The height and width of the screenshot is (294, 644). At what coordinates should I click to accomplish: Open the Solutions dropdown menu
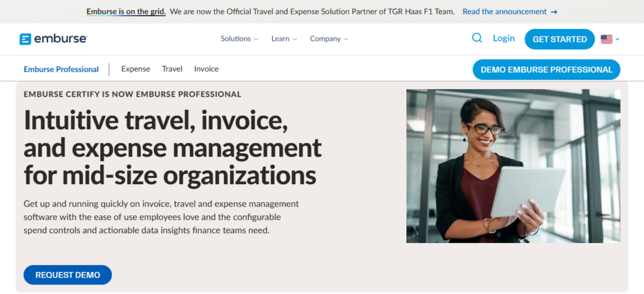point(240,39)
